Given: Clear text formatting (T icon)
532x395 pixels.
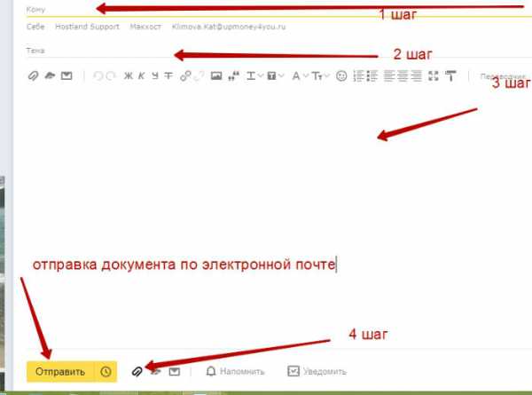Looking at the screenshot, I should [450, 75].
